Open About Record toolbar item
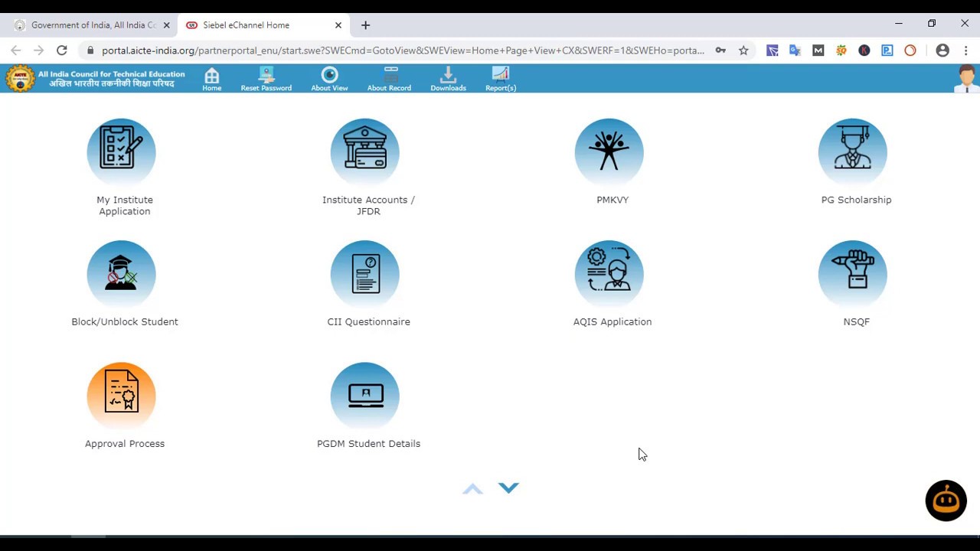Image resolution: width=980 pixels, height=551 pixels. 389,79
